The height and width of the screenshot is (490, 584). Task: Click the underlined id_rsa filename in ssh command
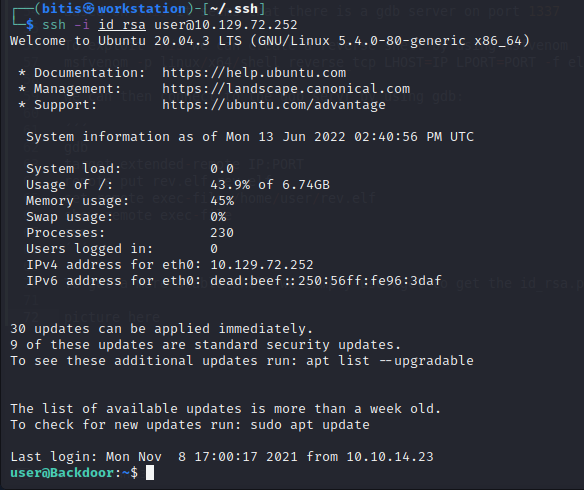pyautogui.click(x=122, y=25)
